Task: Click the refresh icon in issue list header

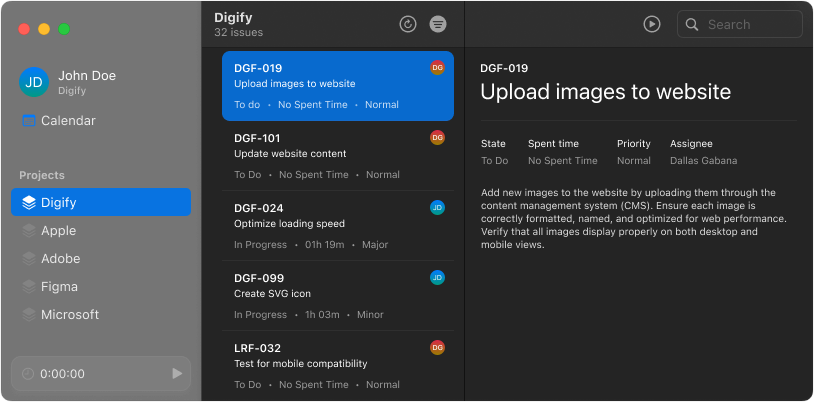Action: (x=407, y=24)
